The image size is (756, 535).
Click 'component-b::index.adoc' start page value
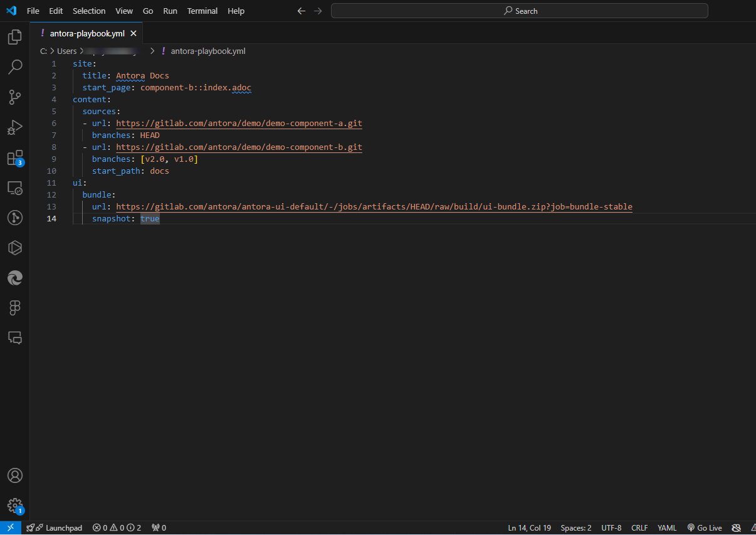pos(196,88)
